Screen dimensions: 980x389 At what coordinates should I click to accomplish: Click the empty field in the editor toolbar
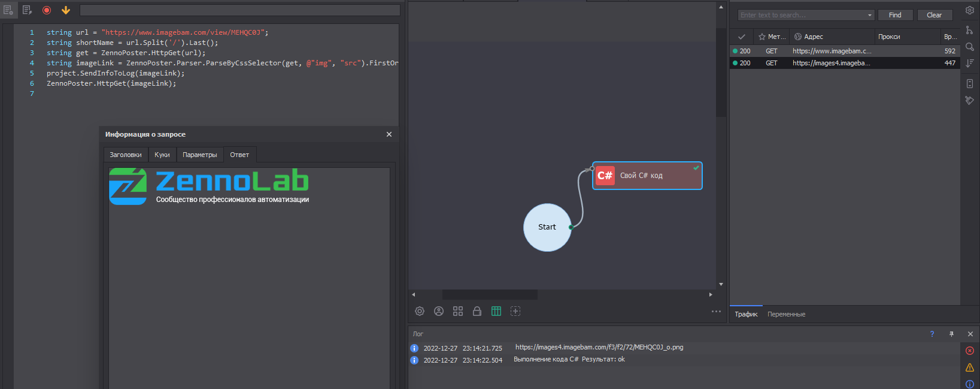pyautogui.click(x=239, y=10)
